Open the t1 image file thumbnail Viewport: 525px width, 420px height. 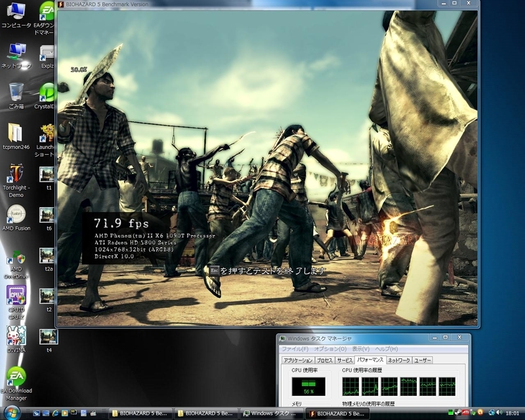pyautogui.click(x=47, y=178)
